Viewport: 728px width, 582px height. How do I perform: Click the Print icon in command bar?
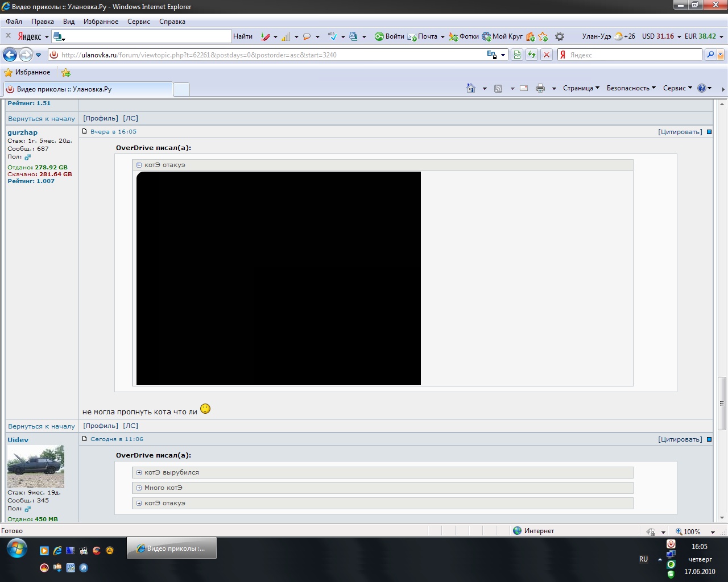(540, 88)
